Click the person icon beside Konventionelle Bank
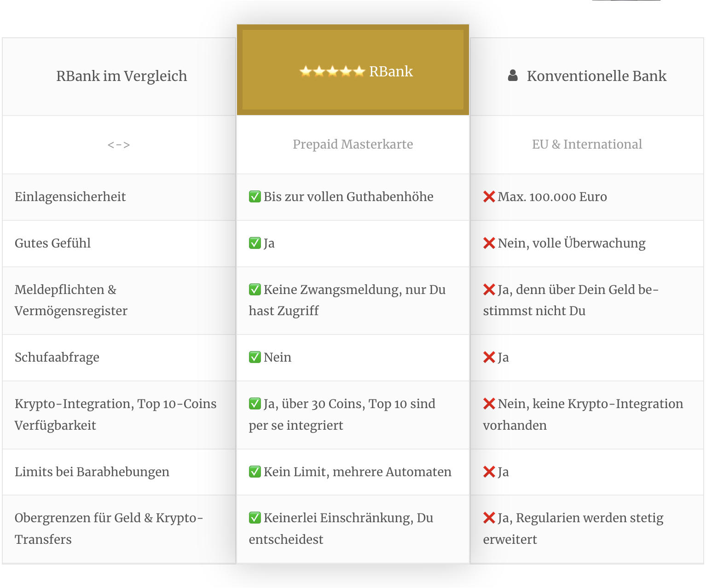 click(x=513, y=75)
